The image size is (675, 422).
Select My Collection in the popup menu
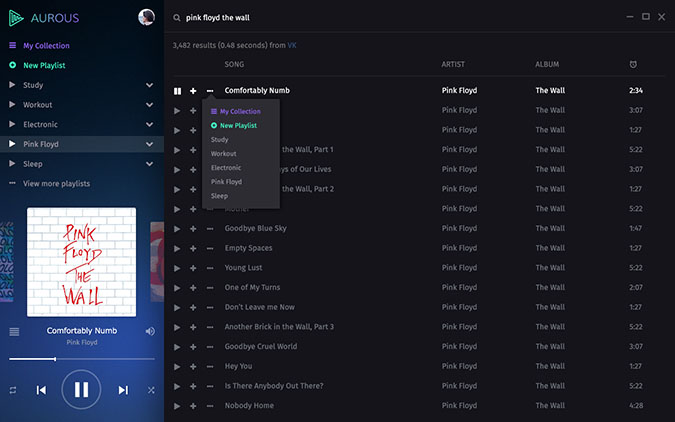click(x=240, y=111)
